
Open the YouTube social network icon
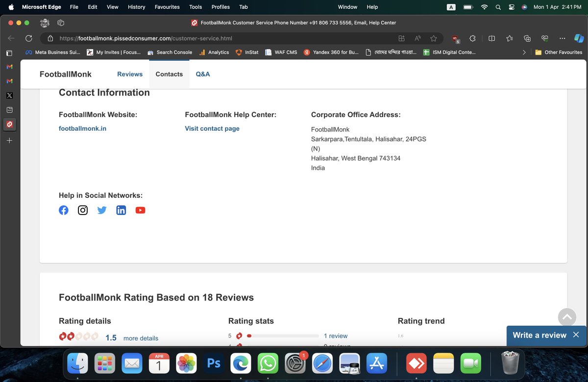pyautogui.click(x=140, y=210)
